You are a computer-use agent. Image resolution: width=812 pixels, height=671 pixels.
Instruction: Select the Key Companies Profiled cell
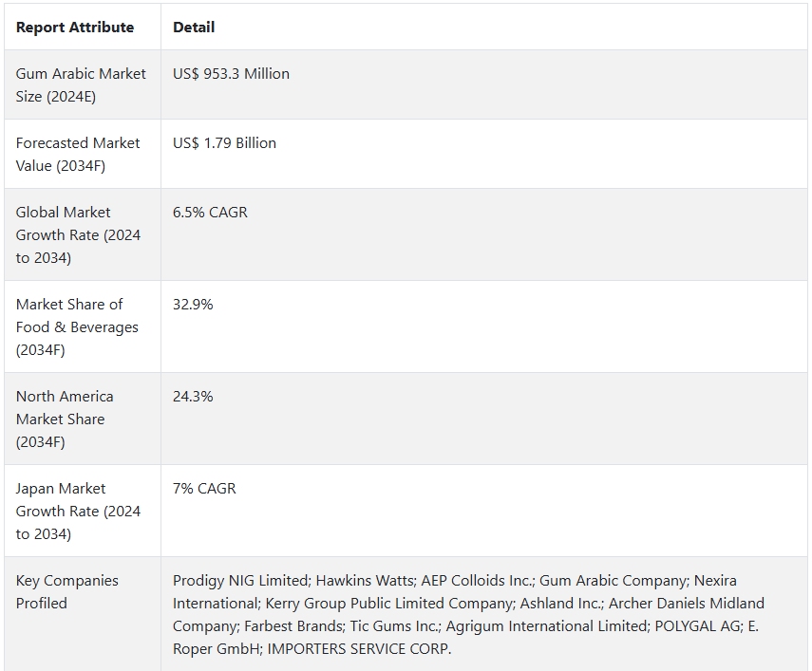click(83, 614)
